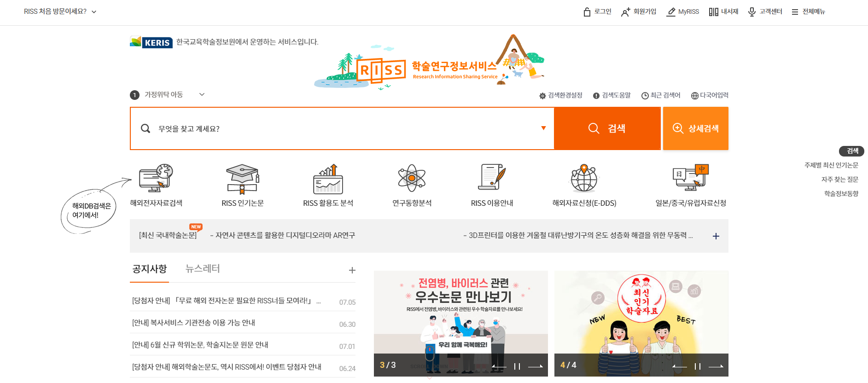Click the 고객센터 microphone icon
Screen dimensions: 868x383
[x=751, y=12]
